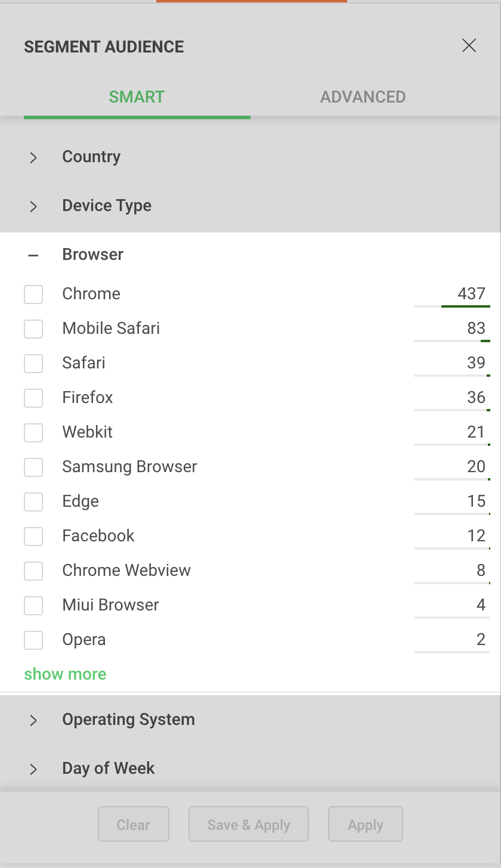Close the Segment Audience panel
The width and height of the screenshot is (501, 868).
pyautogui.click(x=469, y=46)
